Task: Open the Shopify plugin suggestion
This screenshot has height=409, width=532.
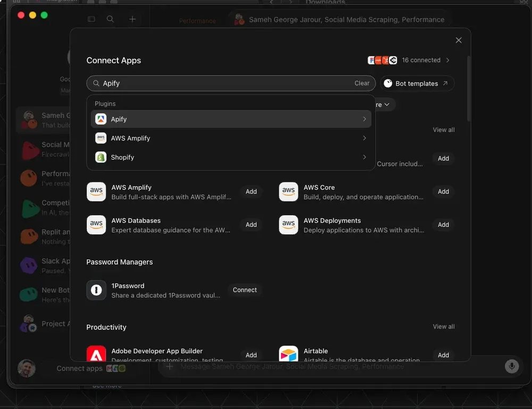Action: pos(231,157)
